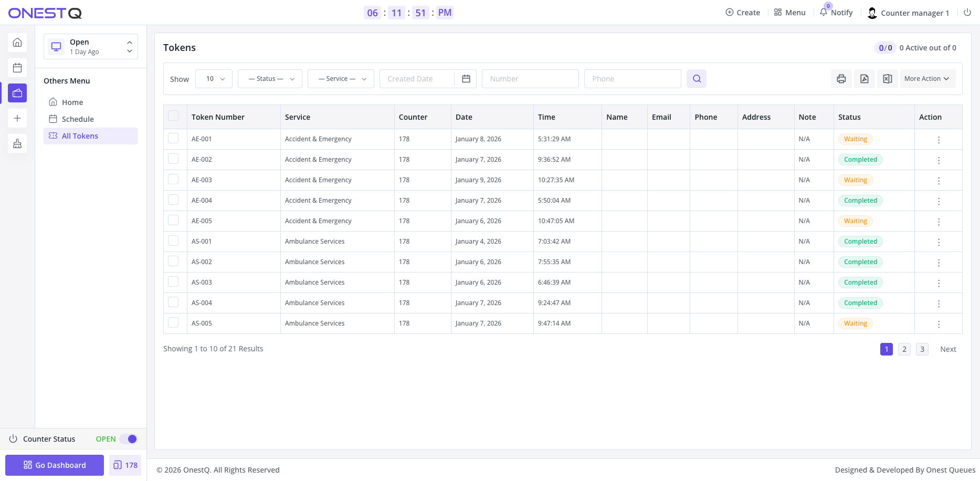Open action menu for AS-005
This screenshot has height=481, width=980.
pyautogui.click(x=939, y=324)
